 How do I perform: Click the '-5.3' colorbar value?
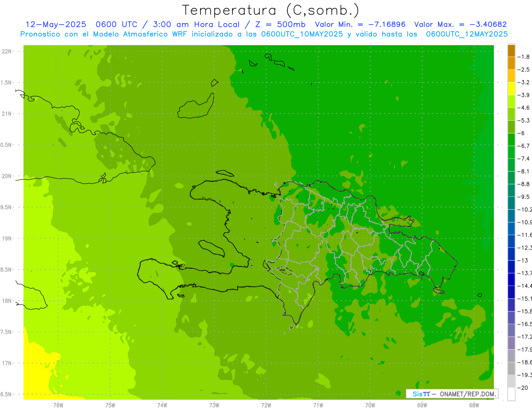[524, 120]
